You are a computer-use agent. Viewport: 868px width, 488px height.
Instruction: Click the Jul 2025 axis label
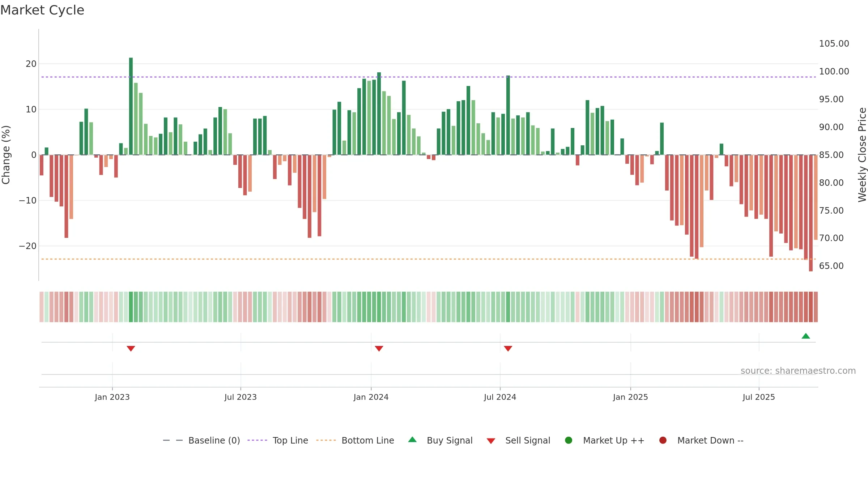759,397
